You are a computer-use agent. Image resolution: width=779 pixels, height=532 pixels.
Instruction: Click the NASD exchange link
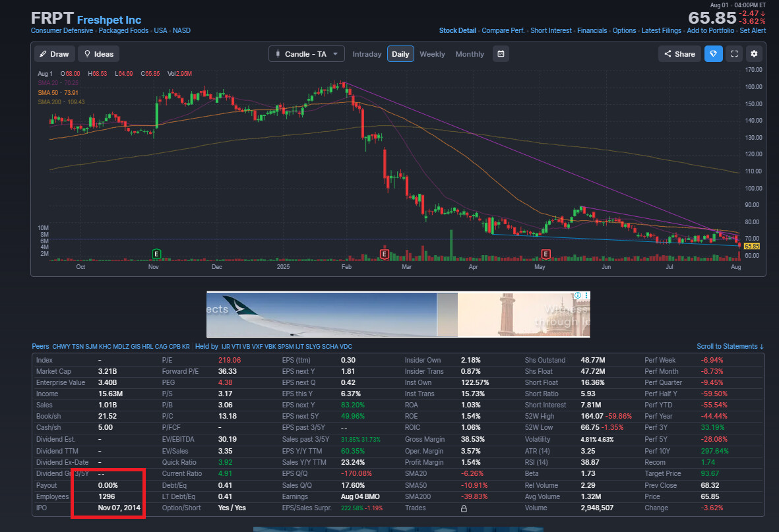[x=181, y=31]
